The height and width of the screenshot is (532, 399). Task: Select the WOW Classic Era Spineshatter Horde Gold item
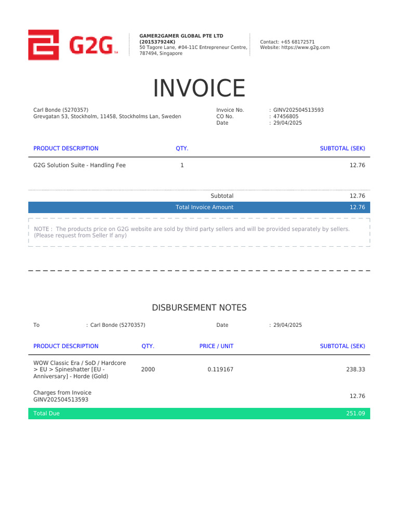79,369
